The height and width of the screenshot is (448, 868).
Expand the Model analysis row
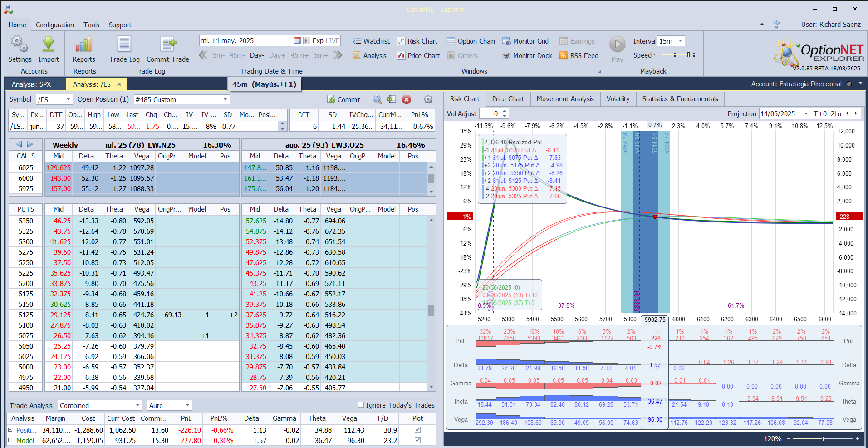(x=10, y=440)
